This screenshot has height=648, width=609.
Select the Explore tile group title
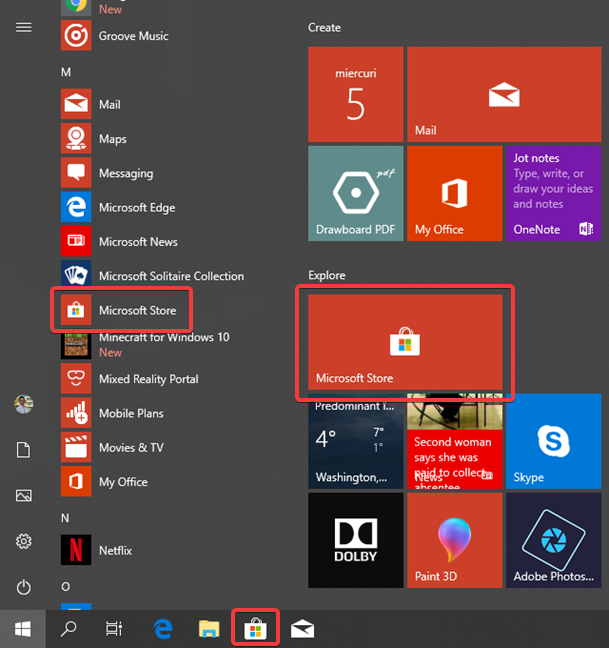click(327, 275)
